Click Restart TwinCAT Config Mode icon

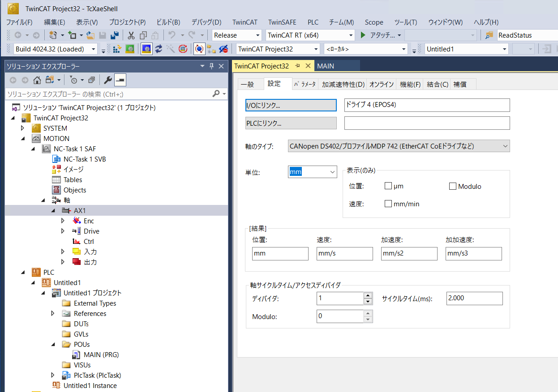pyautogui.click(x=146, y=49)
